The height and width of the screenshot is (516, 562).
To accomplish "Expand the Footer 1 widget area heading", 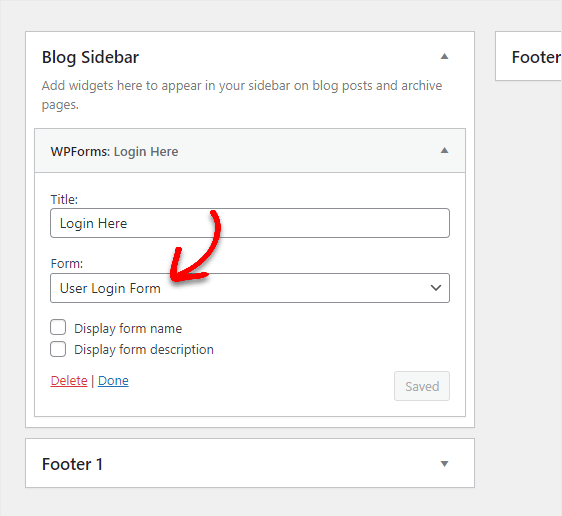I will point(250,463).
